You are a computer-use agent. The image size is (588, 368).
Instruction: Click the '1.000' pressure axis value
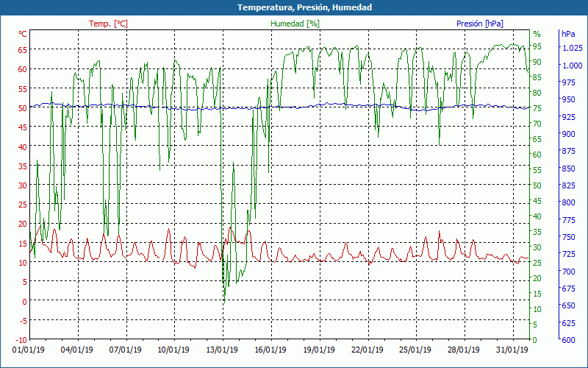(x=573, y=66)
